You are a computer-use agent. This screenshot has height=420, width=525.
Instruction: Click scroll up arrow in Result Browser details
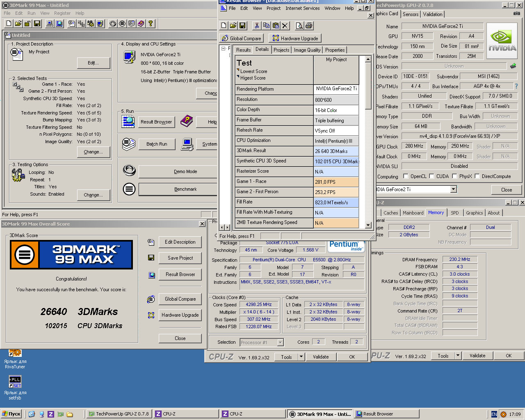click(x=368, y=59)
